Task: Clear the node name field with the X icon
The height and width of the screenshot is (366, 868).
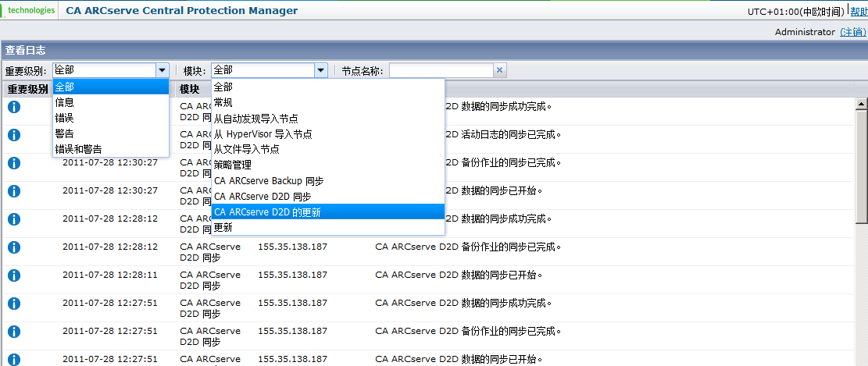Action: click(x=500, y=70)
